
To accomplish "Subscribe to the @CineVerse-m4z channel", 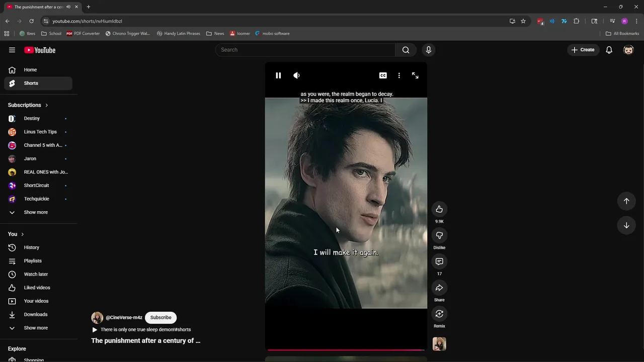I will pyautogui.click(x=160, y=317).
